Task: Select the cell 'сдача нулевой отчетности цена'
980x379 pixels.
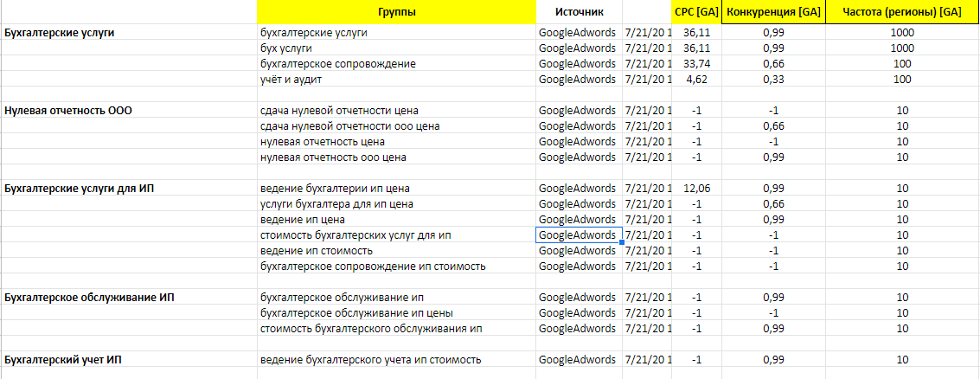Action: pyautogui.click(x=396, y=111)
